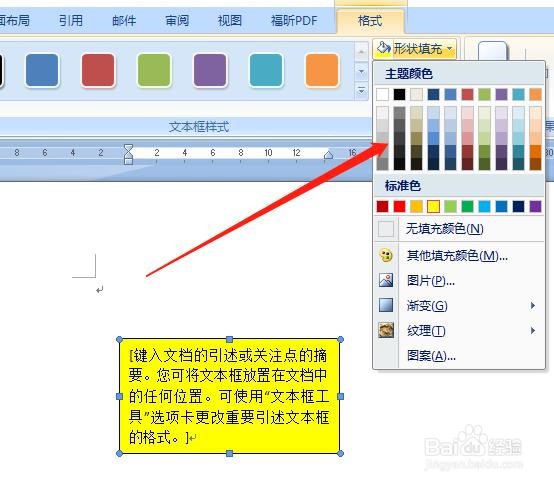This screenshot has height=484, width=554.
Task: Choose dark blue theme color in top row
Action: point(433,95)
